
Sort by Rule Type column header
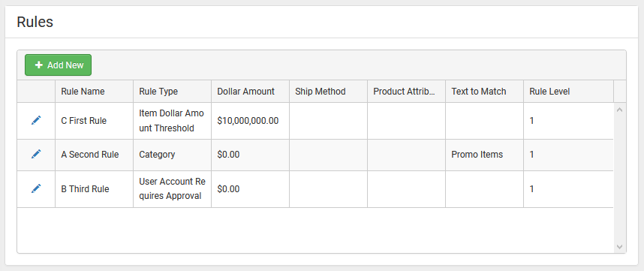coord(172,91)
